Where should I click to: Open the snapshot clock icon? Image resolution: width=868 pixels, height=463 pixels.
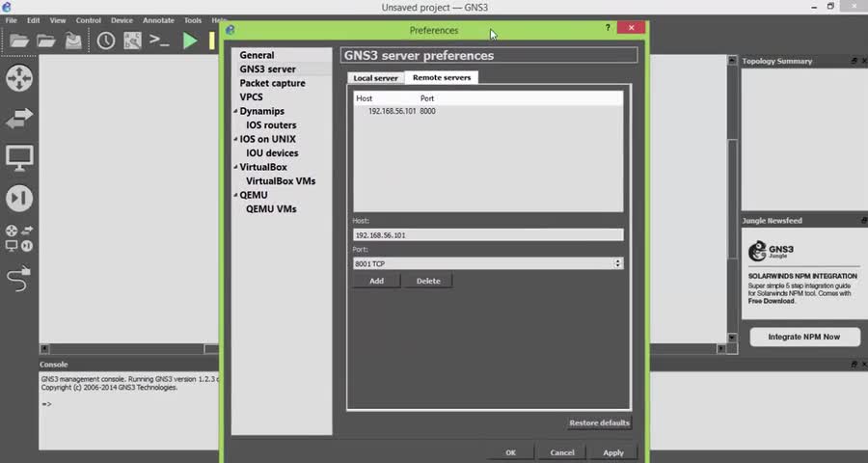(x=106, y=41)
